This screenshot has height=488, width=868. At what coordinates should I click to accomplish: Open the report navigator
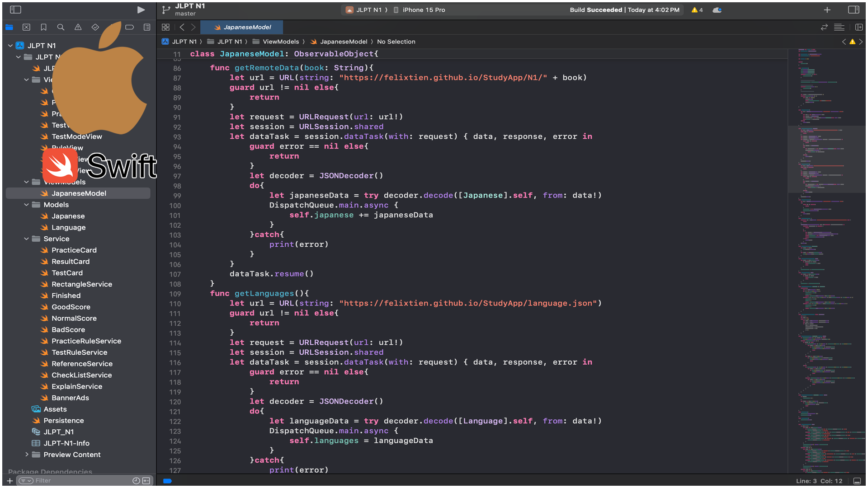click(147, 27)
